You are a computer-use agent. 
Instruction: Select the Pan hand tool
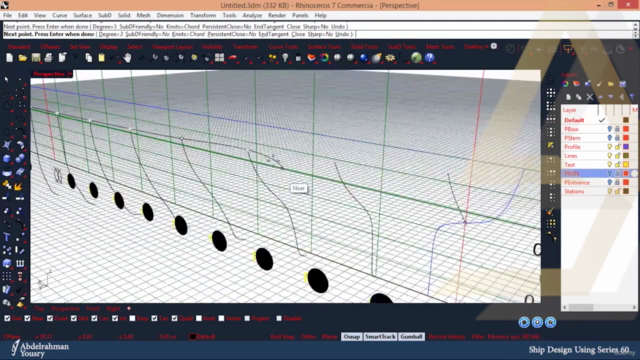pyautogui.click(x=127, y=58)
